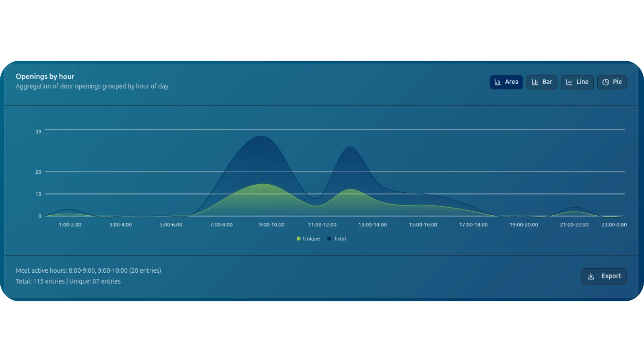The height and width of the screenshot is (362, 644).
Task: Click the 21:00-22:00 axis label
Action: click(574, 225)
